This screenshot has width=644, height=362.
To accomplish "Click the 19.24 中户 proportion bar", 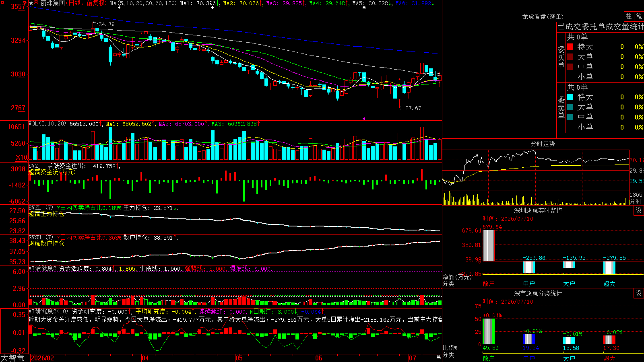I will click(529, 339).
